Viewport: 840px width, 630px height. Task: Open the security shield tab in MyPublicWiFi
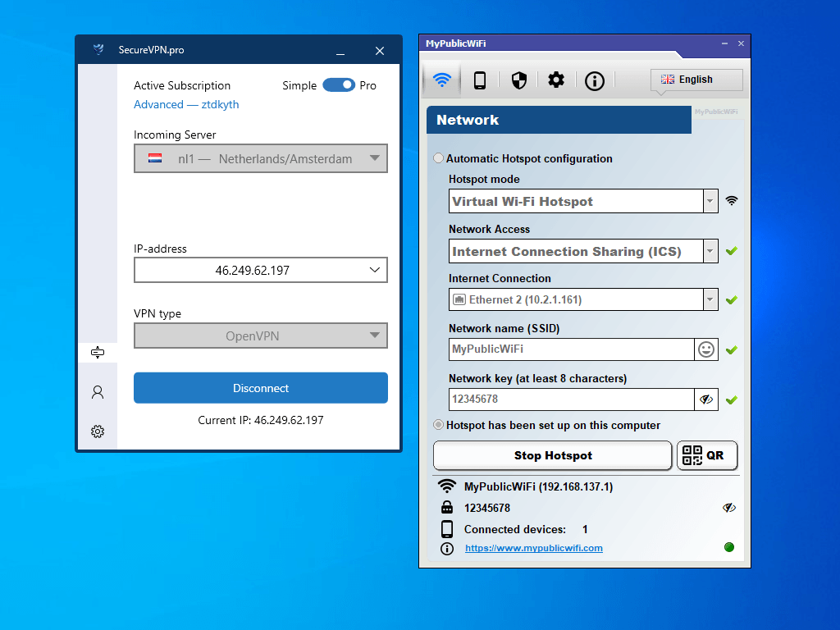518,80
